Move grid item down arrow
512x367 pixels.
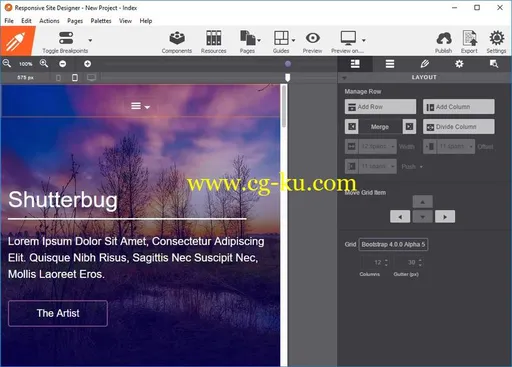coord(423,217)
